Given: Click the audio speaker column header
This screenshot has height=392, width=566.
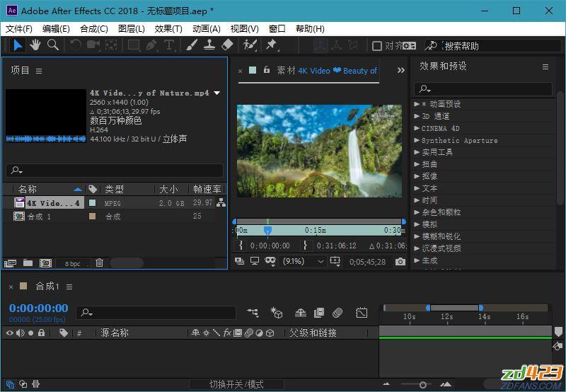Looking at the screenshot, I should (21, 333).
